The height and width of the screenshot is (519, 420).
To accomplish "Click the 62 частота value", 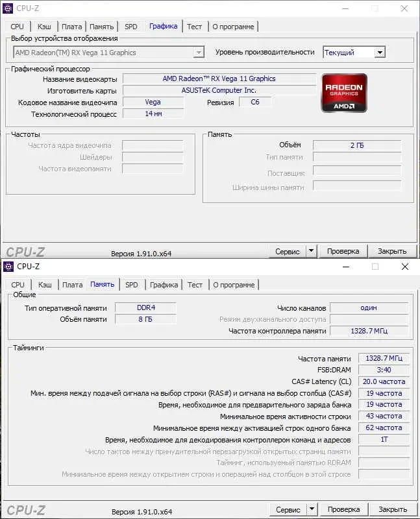I will [x=384, y=428].
